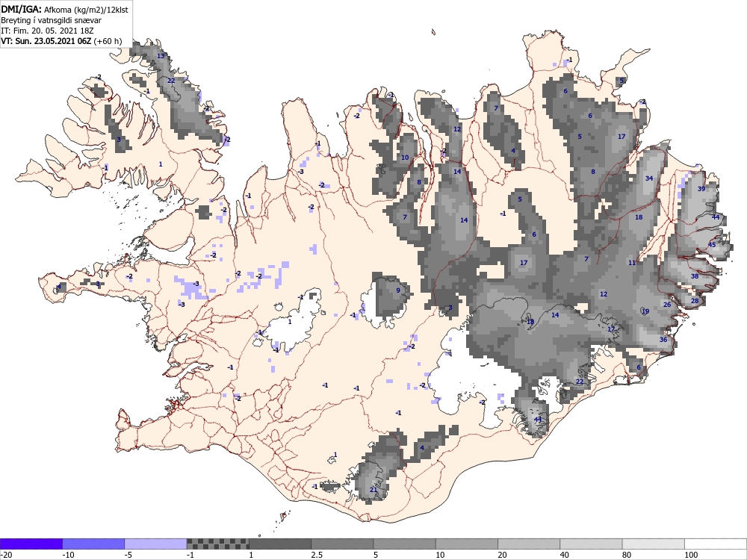The height and width of the screenshot is (560, 747).
Task: Click the map value 34 in the northeast
Action: [649, 178]
